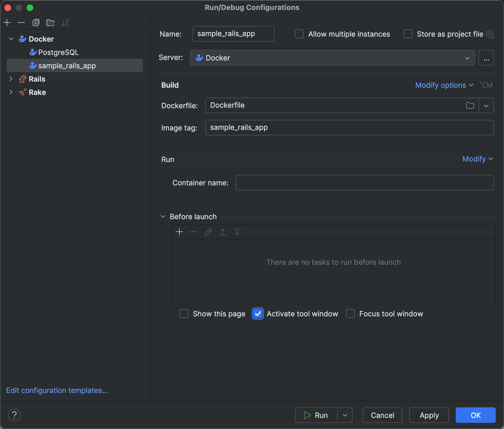504x429 pixels.
Task: Check Store as project file
Action: click(x=408, y=34)
